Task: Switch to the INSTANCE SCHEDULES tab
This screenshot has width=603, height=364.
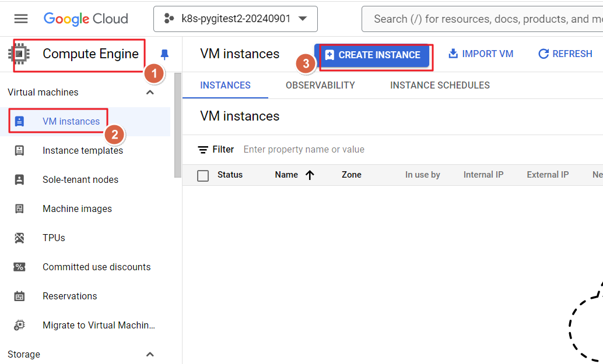Action: tap(440, 85)
